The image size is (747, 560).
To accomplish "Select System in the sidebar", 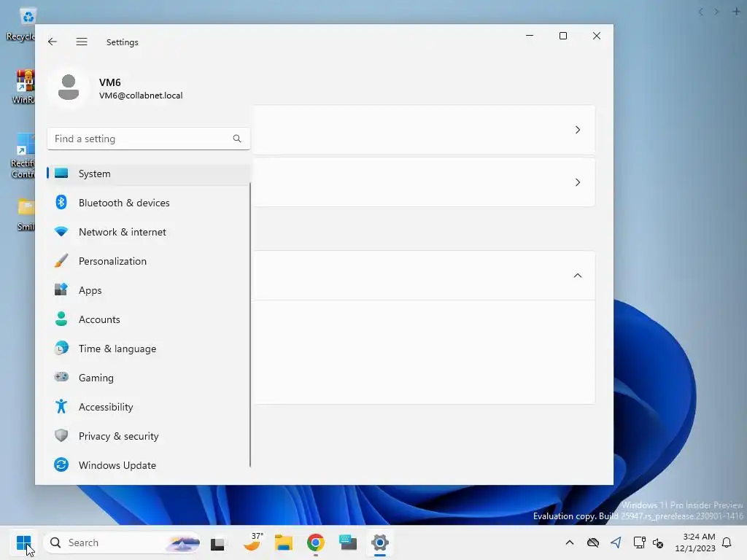I will (149, 174).
